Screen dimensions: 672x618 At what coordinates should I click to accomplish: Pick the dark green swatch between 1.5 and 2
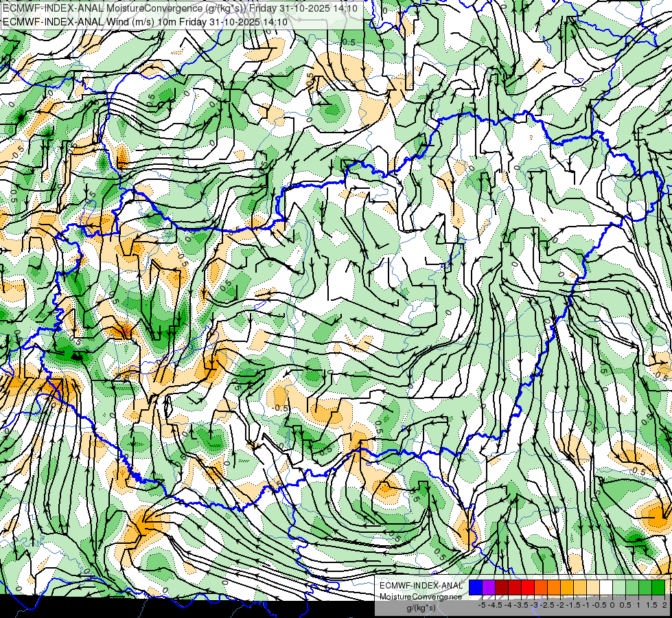tap(658, 588)
